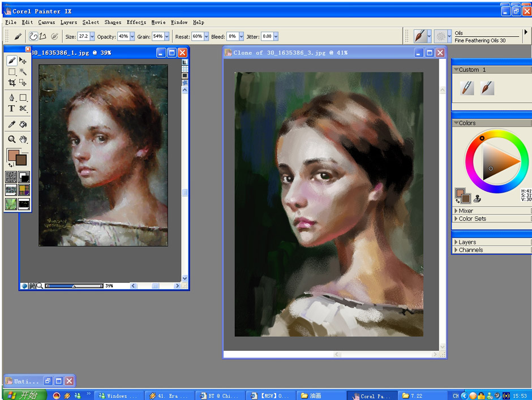Open the Paper selector in toolbox
Image resolution: width=532 pixels, height=400 pixels.
[x=11, y=177]
